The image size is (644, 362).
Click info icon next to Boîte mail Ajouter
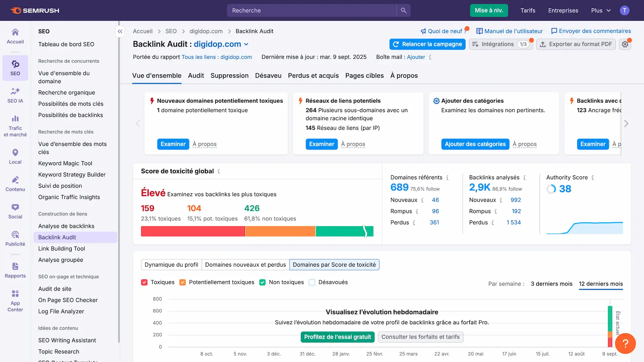click(x=430, y=57)
